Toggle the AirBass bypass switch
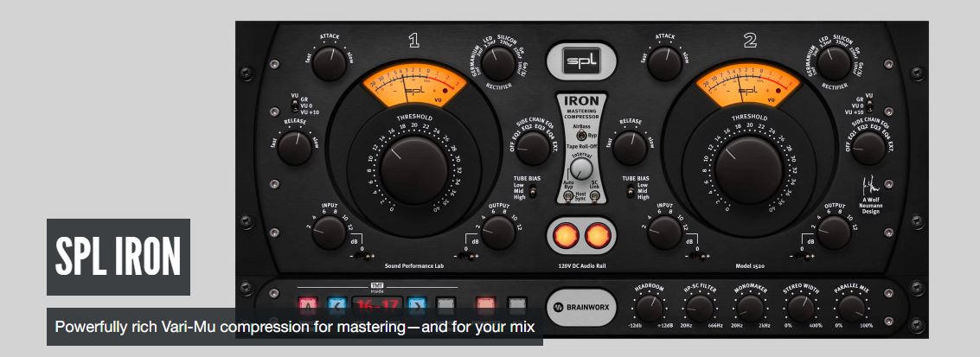 tap(580, 136)
